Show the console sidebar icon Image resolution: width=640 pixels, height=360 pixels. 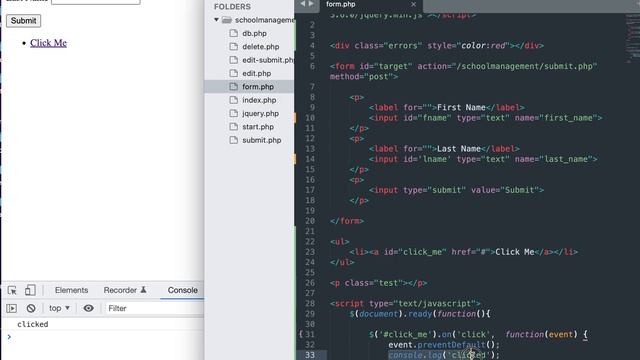tap(11, 308)
